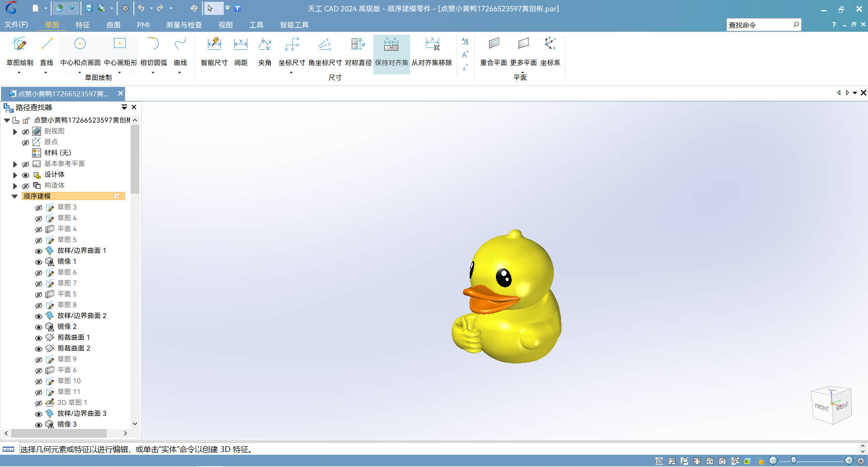The image size is (868, 467).
Task: Click the undo arrow in title bar
Action: [141, 8]
